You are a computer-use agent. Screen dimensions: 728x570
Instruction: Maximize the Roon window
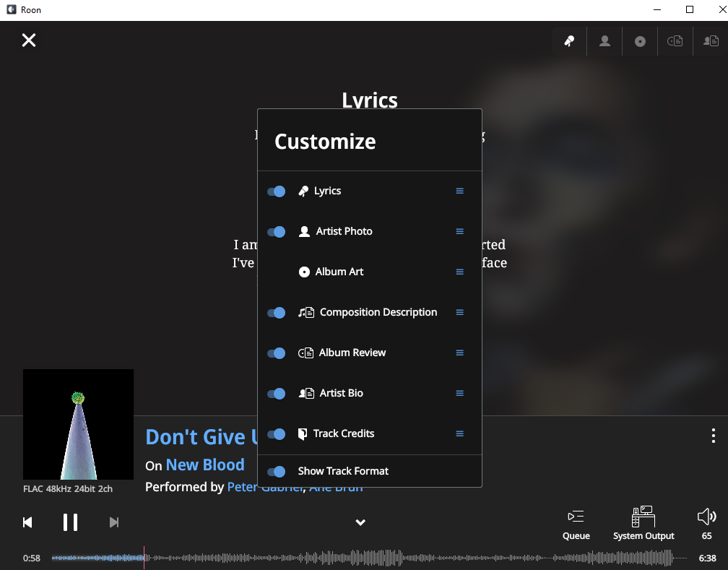[690, 10]
